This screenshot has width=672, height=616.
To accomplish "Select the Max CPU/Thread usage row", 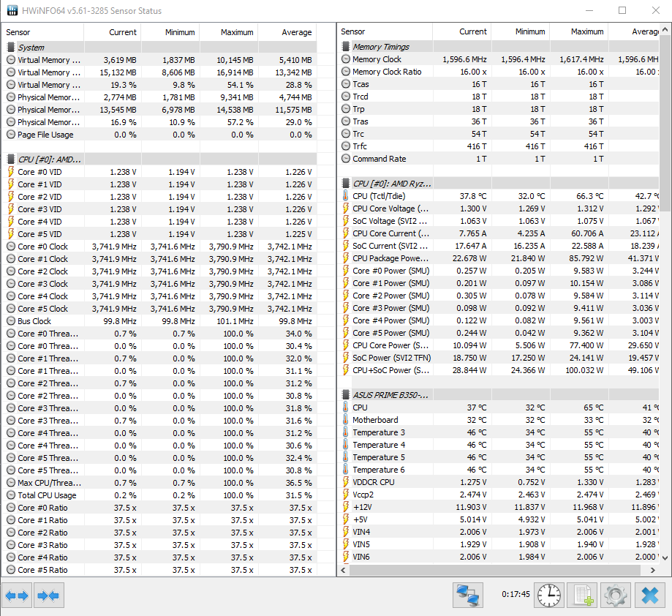I will pyautogui.click(x=159, y=483).
